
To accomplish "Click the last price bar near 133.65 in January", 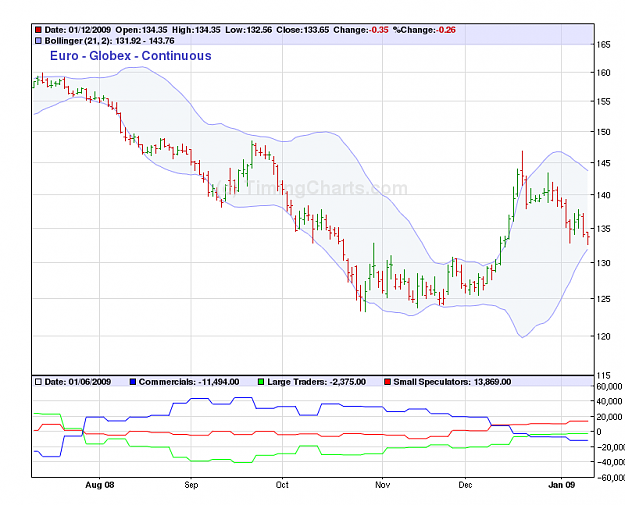I will tap(588, 238).
